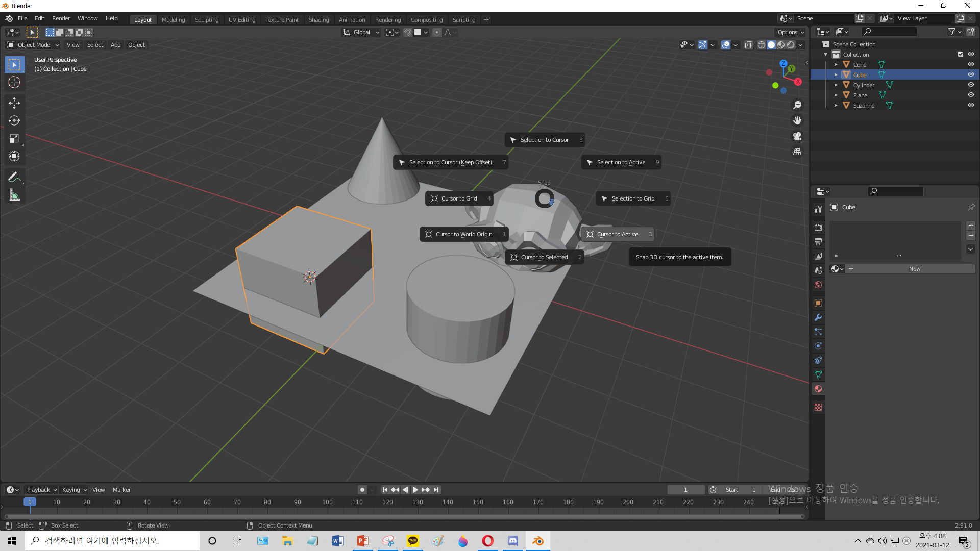This screenshot has width=980, height=551.
Task: Hide the Suzanne object in outliner
Action: tap(971, 105)
